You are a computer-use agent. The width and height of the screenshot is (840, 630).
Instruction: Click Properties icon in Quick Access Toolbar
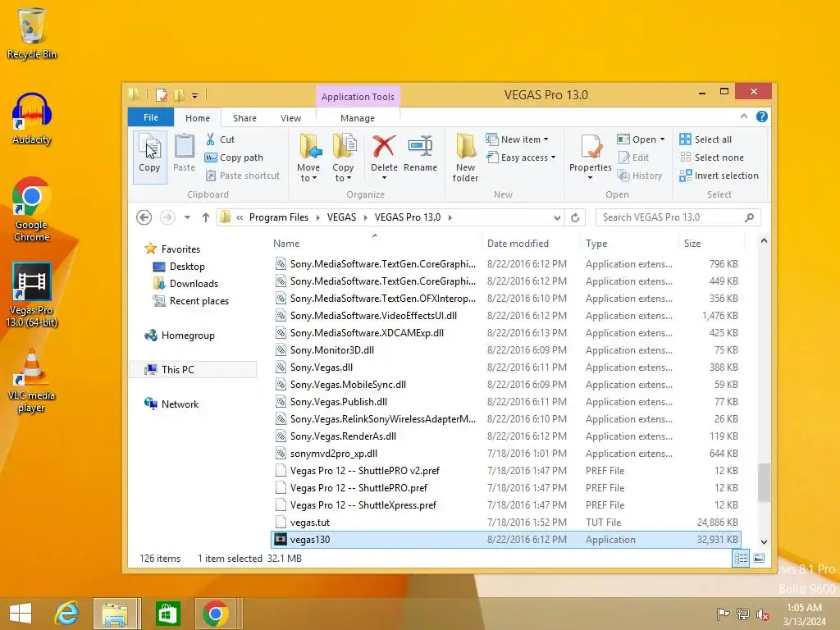pos(162,95)
